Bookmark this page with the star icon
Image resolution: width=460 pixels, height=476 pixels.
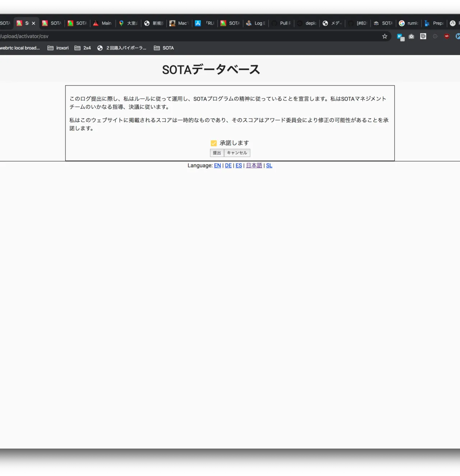tap(385, 36)
